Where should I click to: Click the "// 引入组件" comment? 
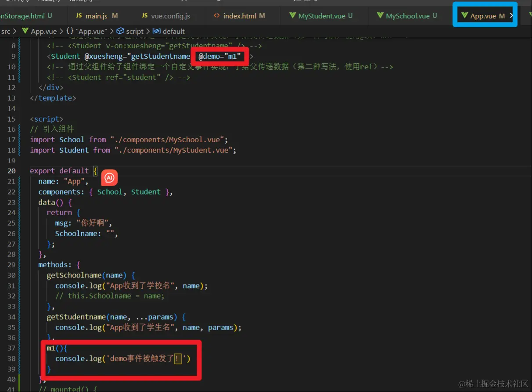pos(52,129)
